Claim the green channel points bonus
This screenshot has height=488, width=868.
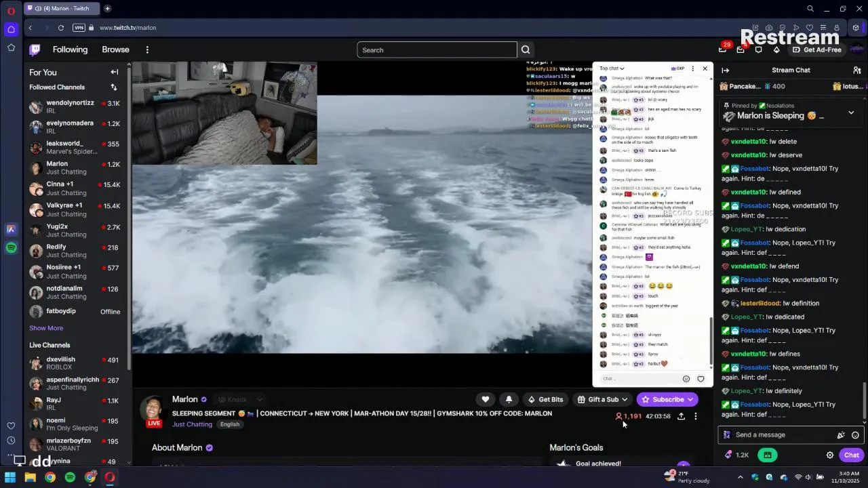767,455
